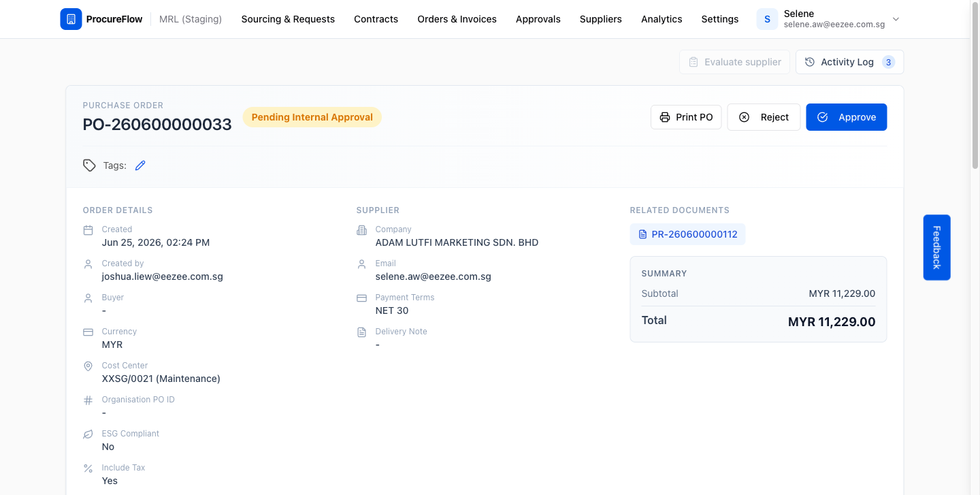Image resolution: width=980 pixels, height=495 pixels.
Task: Click the cost center XXSG/0021 (Maintenance)
Action: pos(161,379)
